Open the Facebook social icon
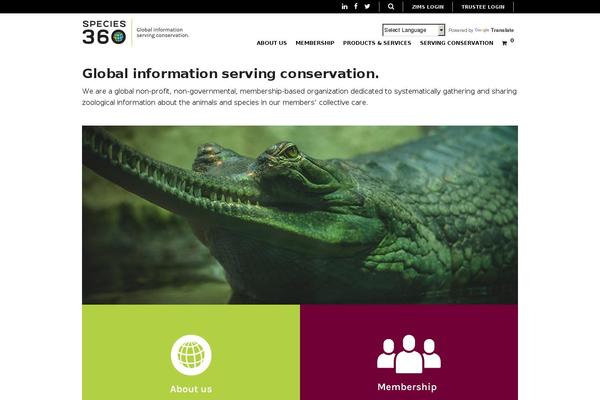Screen dimensions: 600x400 click(x=356, y=6)
